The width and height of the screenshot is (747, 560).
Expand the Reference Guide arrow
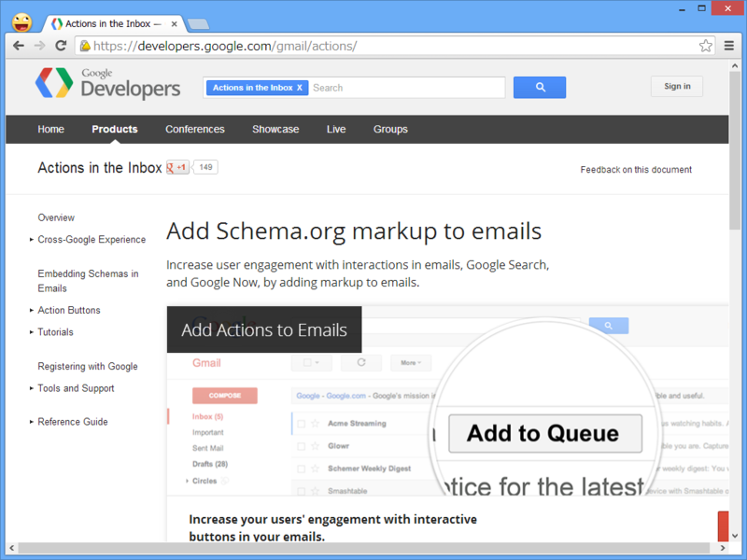(32, 422)
